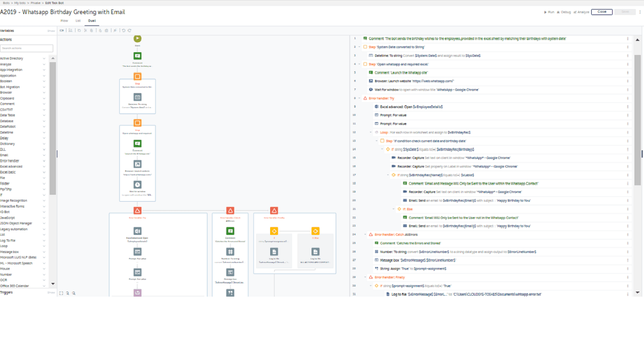Image resolution: width=644 pixels, height=362 pixels.
Task: Click the Cut scissors icon
Action: point(86,30)
